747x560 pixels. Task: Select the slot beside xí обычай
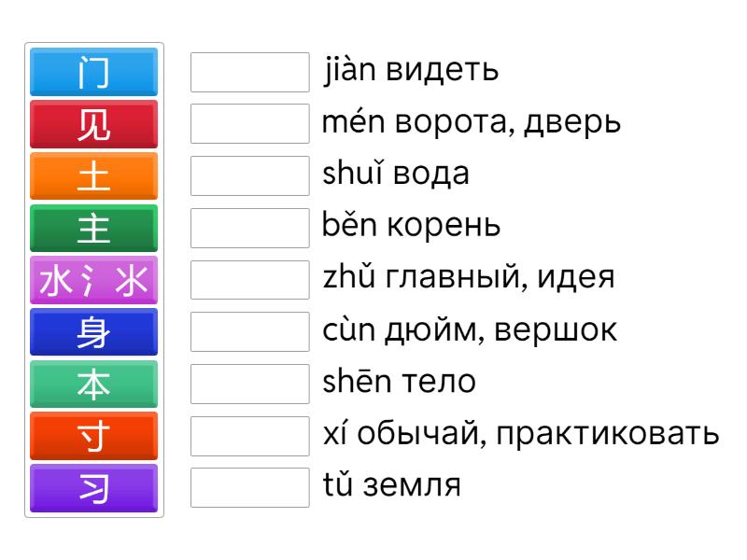pyautogui.click(x=249, y=436)
